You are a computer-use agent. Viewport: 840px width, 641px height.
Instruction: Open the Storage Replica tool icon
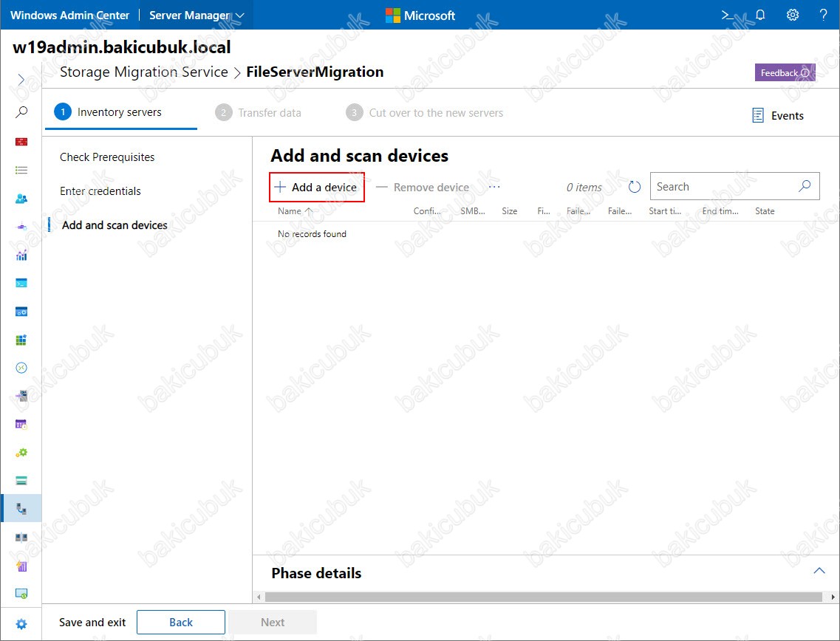point(21,537)
